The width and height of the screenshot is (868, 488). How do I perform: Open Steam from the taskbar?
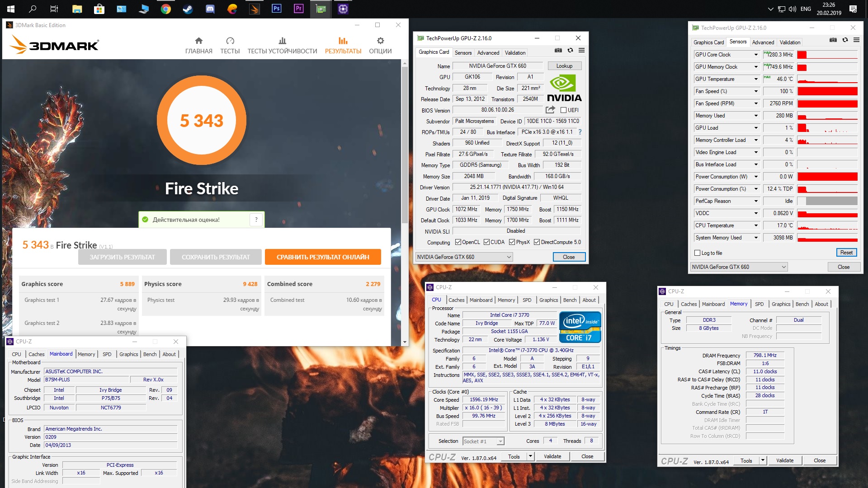click(188, 9)
